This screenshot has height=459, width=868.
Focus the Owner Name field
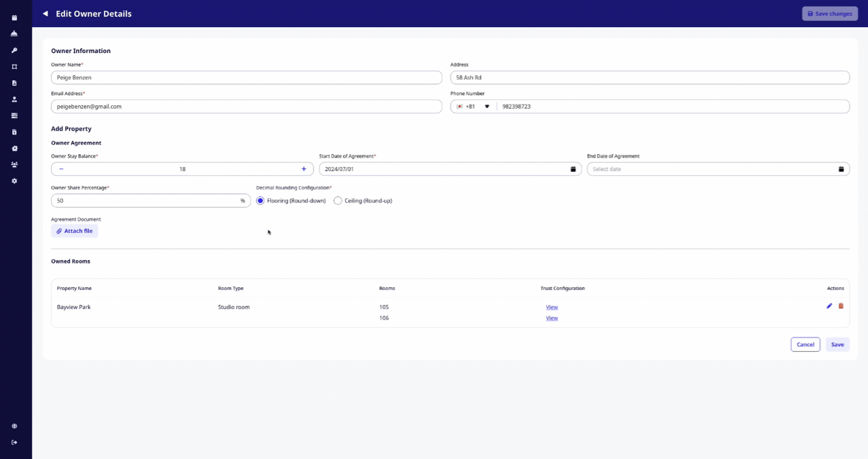(247, 77)
